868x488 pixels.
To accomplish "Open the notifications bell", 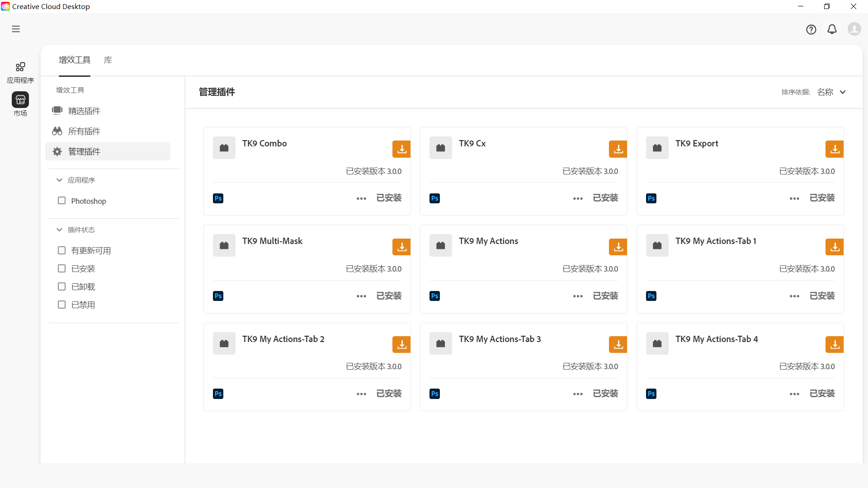I will click(x=832, y=29).
